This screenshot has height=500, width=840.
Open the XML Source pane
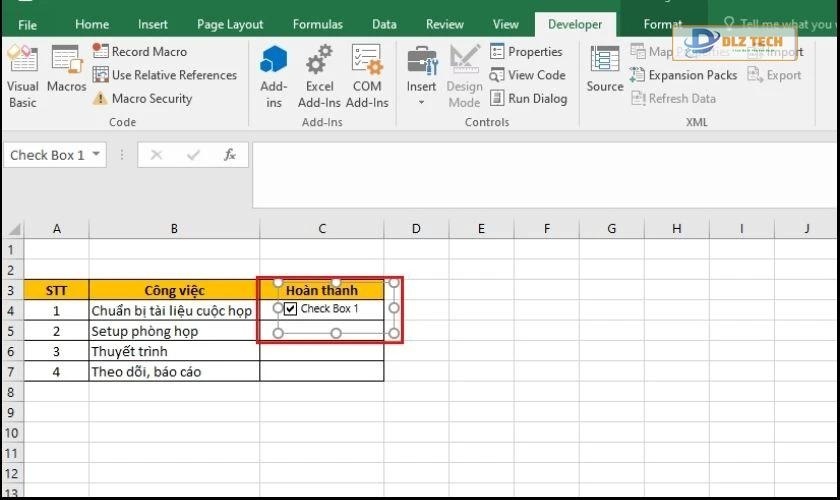pos(604,70)
